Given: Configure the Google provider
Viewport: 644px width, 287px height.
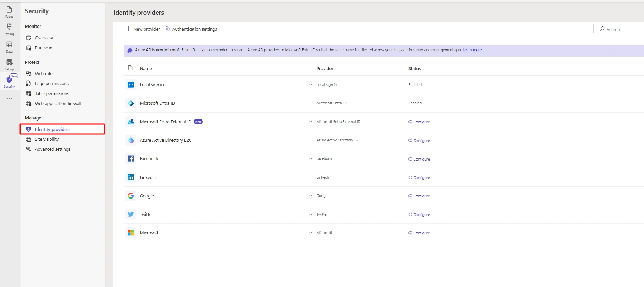Looking at the screenshot, I should point(419,196).
